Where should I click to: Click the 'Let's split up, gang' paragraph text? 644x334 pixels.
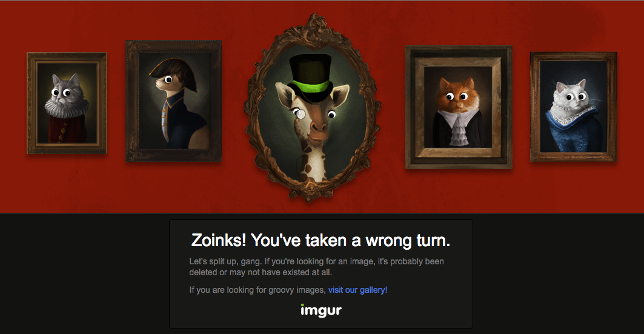tap(316, 267)
